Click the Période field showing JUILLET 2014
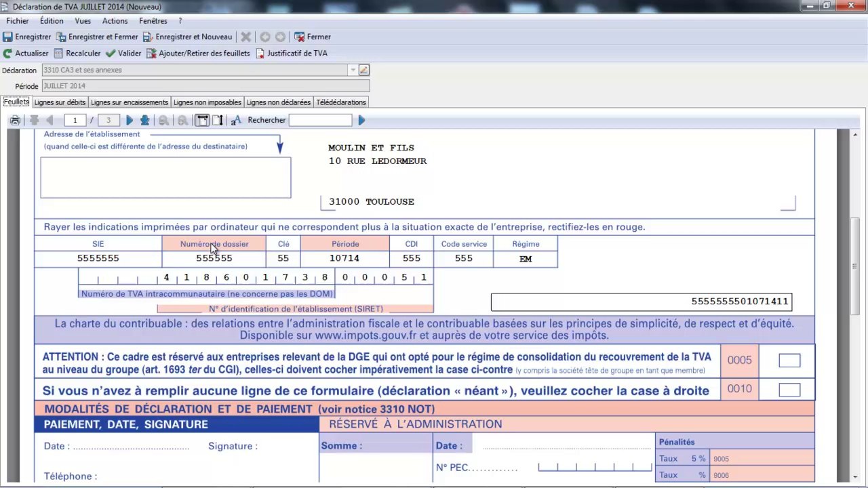Image resolution: width=868 pixels, height=488 pixels. tap(206, 86)
